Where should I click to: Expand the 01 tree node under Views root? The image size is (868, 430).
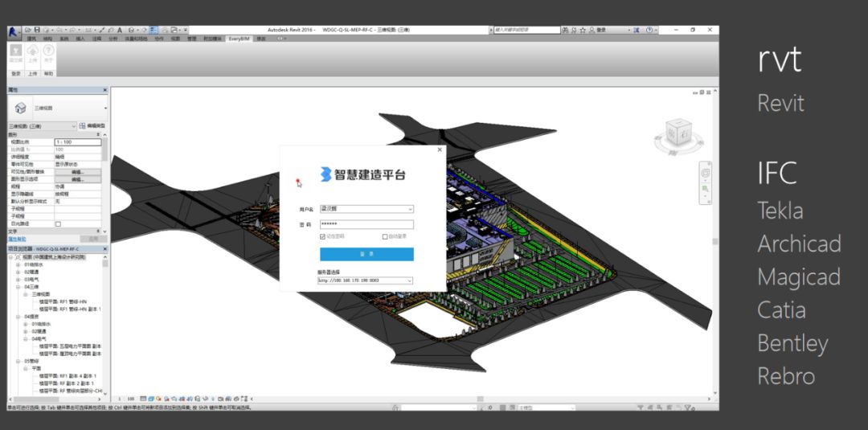[x=18, y=264]
